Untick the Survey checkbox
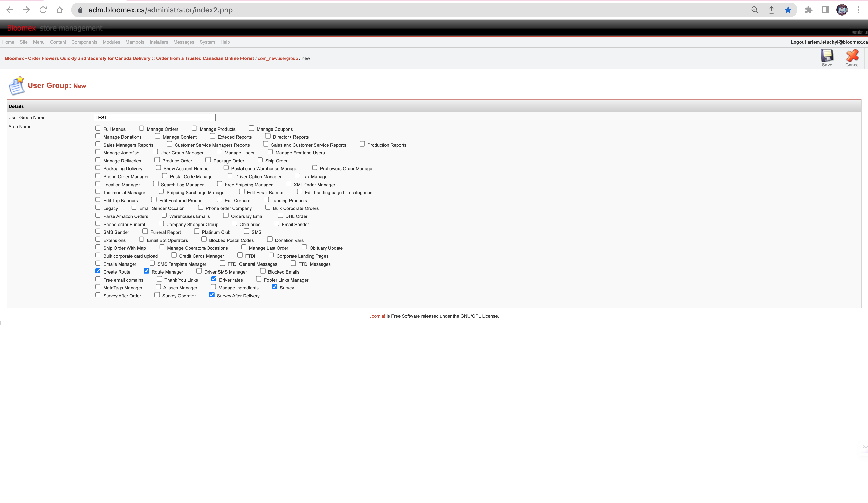868x503 pixels. click(x=274, y=287)
